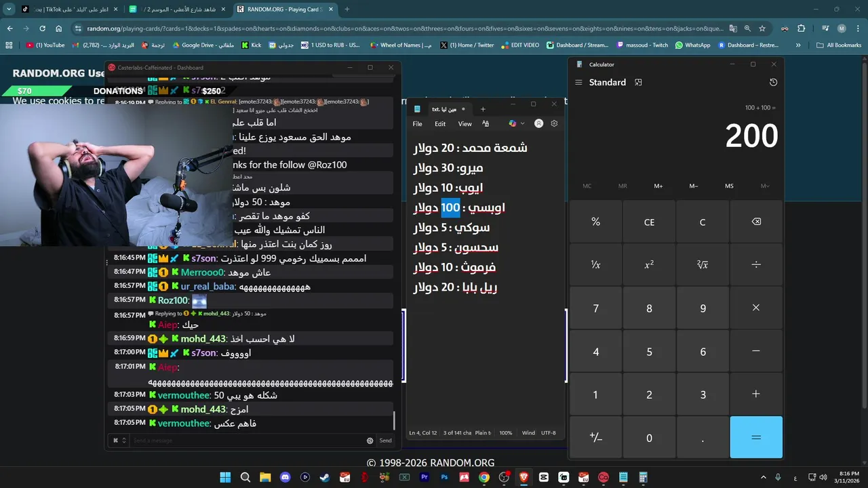The width and height of the screenshot is (868, 488).
Task: Click the decimal point key in Calculator
Action: click(x=703, y=437)
